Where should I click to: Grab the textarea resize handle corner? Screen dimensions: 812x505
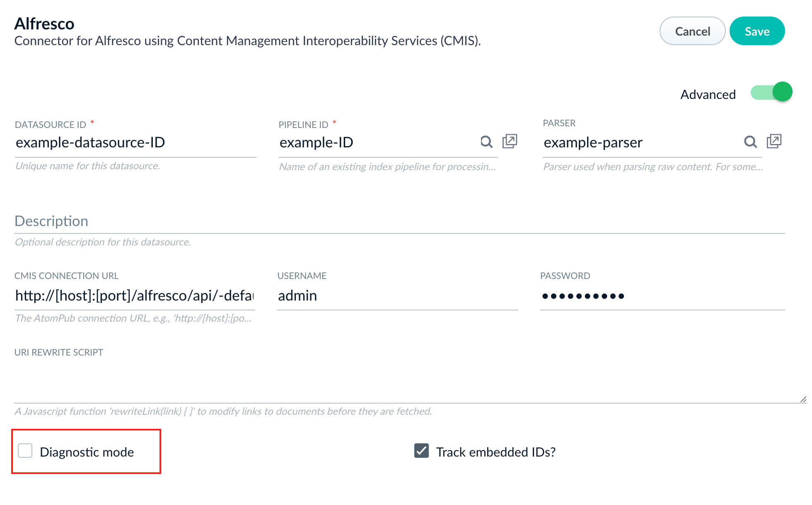click(803, 399)
